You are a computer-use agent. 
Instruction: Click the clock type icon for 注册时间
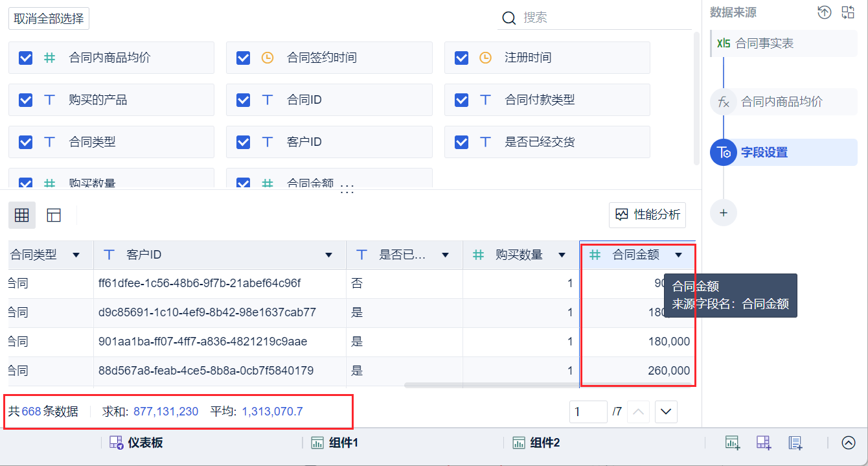point(485,58)
